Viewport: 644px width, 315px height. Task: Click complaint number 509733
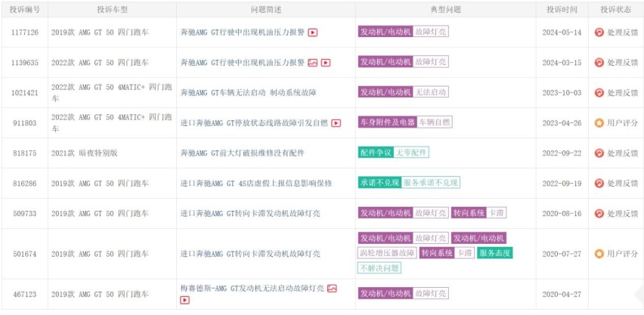(x=25, y=214)
